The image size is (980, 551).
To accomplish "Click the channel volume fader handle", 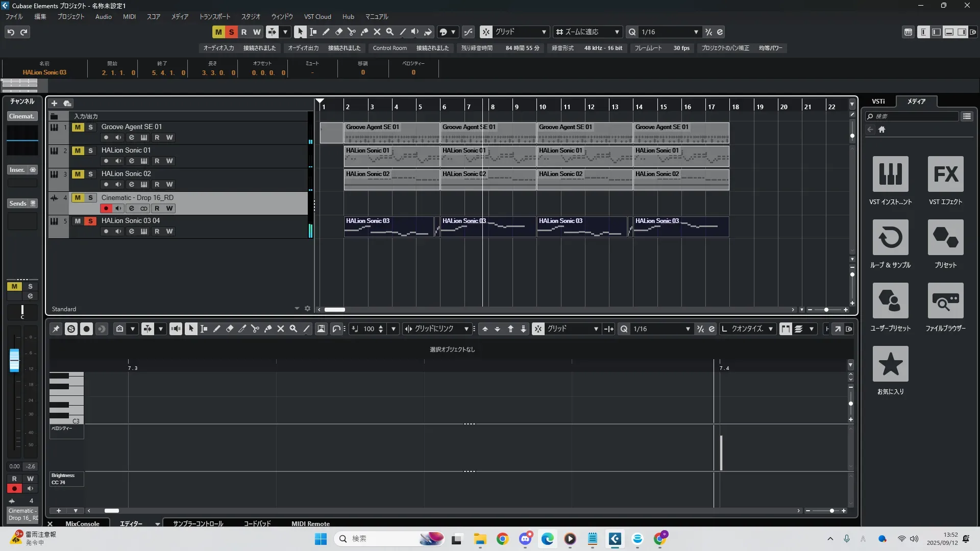I will pos(14,360).
